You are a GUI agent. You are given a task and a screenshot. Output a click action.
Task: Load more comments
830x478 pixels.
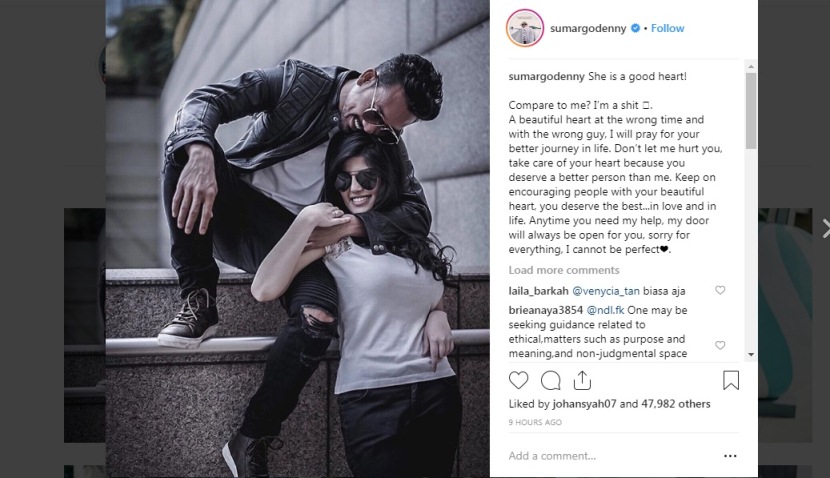coord(564,270)
